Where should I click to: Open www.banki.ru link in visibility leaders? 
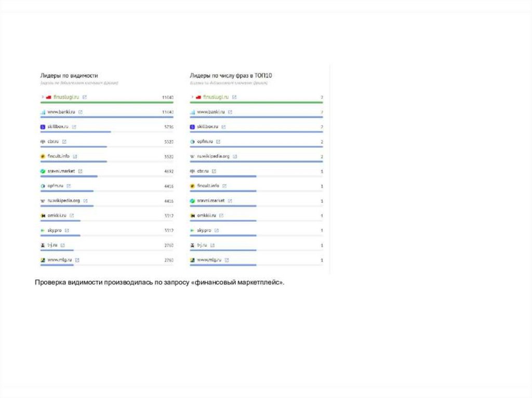tap(61, 112)
